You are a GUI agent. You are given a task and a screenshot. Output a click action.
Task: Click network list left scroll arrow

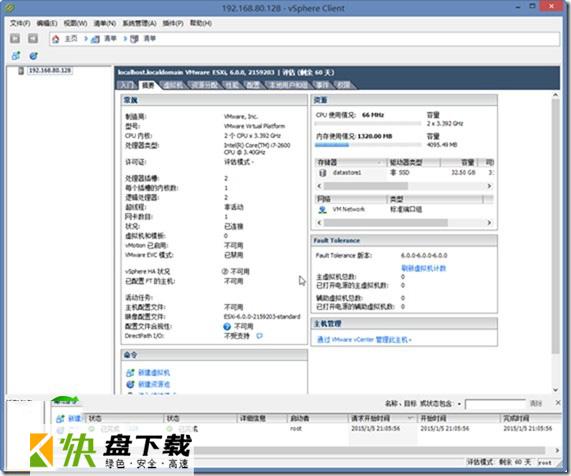[x=319, y=223]
